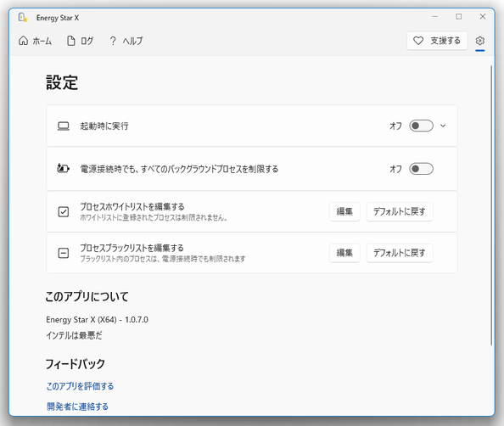
Task: Click 編集 for the blacklist
Action: click(344, 253)
